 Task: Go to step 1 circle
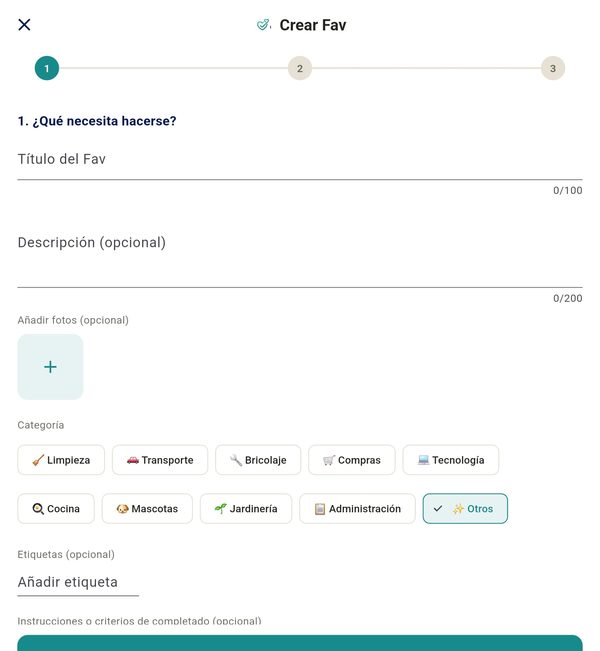[47, 69]
